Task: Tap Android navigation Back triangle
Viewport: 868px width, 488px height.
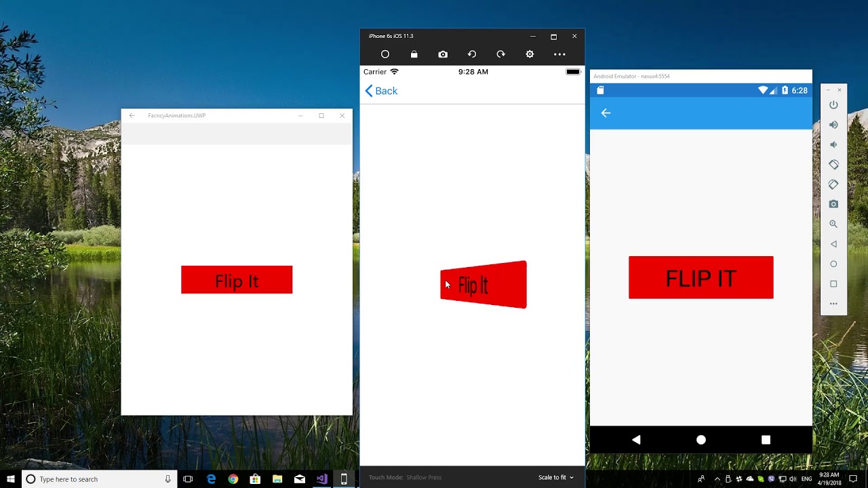Action: tap(636, 440)
